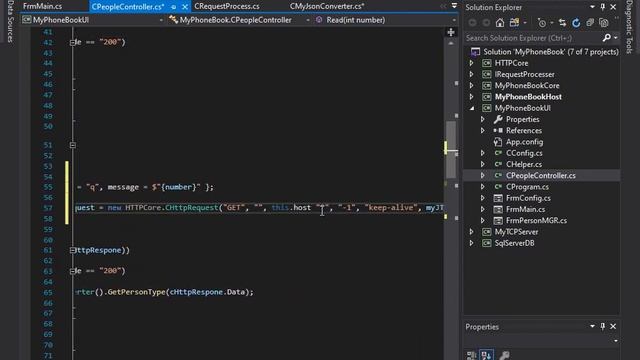Click the Refresh icon in Solution Explorer
Image resolution: width=640 pixels, height=360 pixels.
[x=576, y=23]
